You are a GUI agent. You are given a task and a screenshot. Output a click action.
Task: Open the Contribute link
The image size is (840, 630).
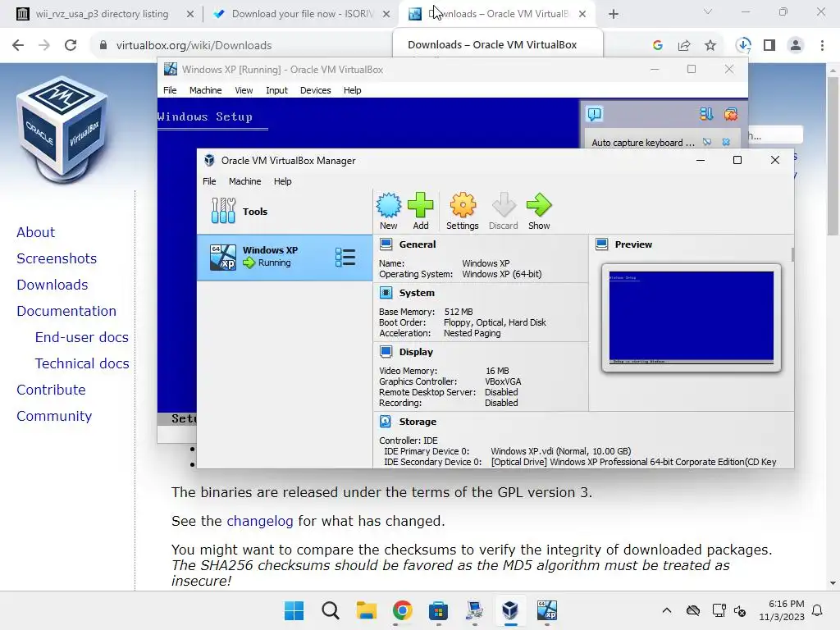51,390
